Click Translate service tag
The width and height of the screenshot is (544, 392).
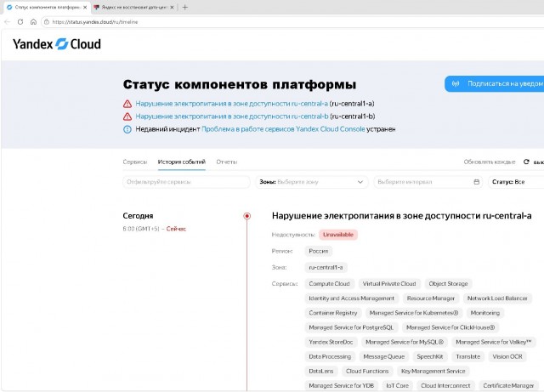tap(468, 356)
